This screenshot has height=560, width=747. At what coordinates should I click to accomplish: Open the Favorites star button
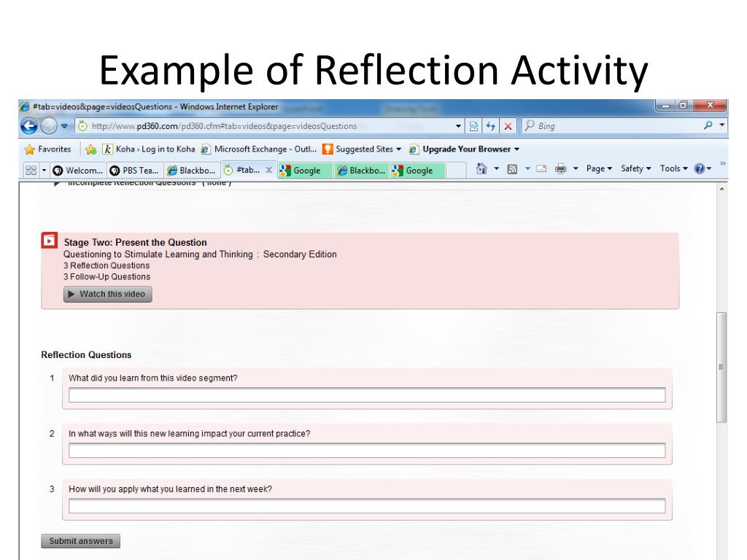[x=47, y=149]
